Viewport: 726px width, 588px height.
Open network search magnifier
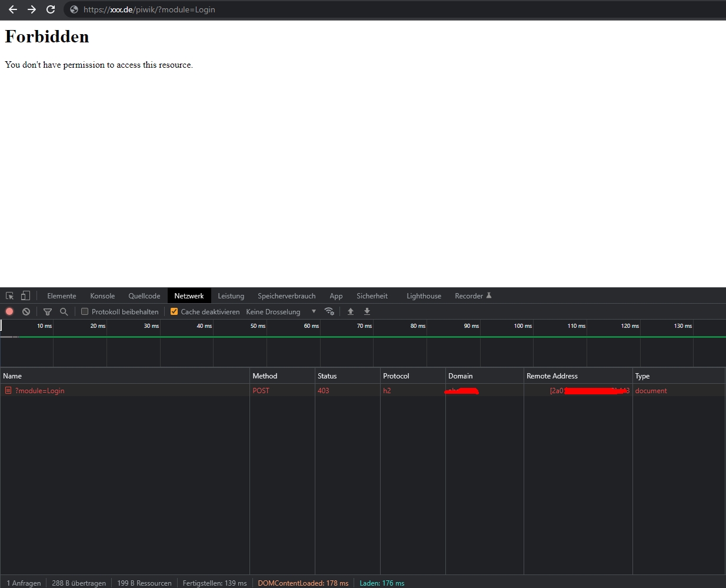point(64,311)
